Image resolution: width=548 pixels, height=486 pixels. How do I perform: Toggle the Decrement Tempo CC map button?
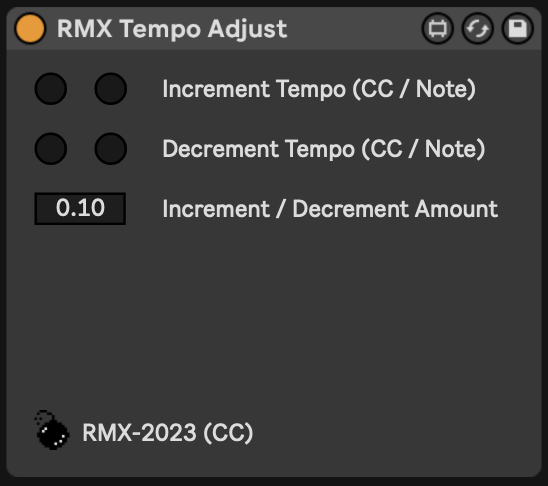pos(51,148)
